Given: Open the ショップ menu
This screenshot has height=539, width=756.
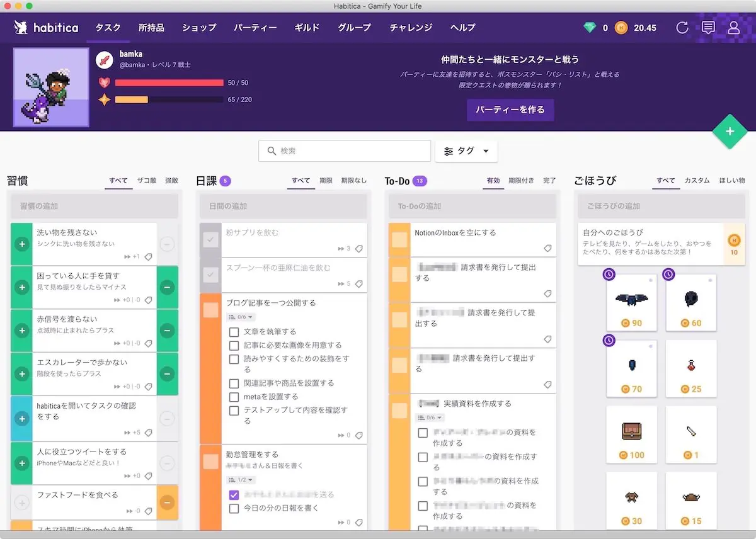Looking at the screenshot, I should click(199, 28).
